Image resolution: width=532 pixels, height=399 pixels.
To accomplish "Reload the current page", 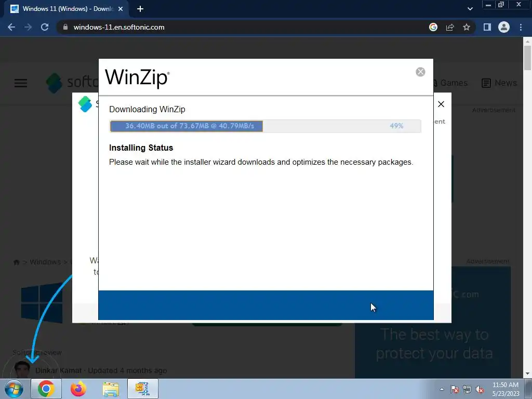I will 45,27.
